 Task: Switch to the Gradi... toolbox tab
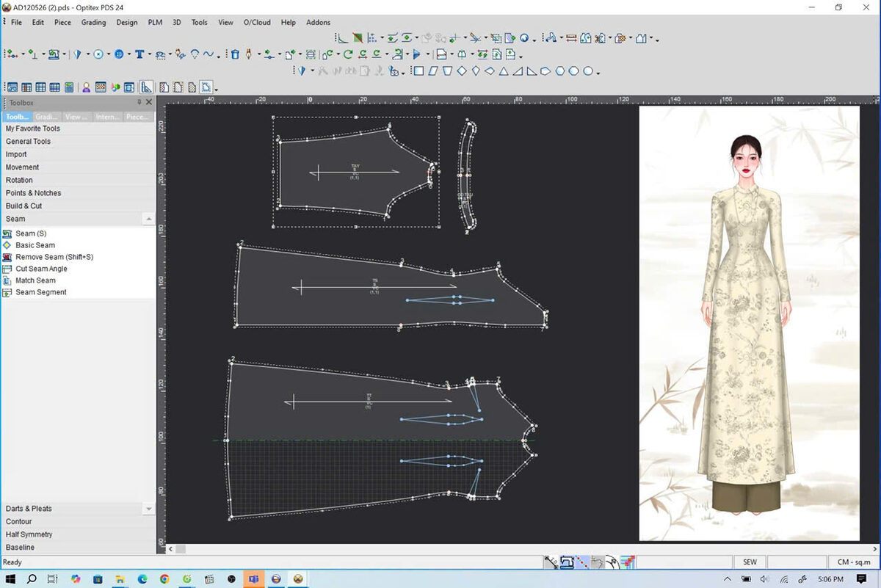pos(47,117)
